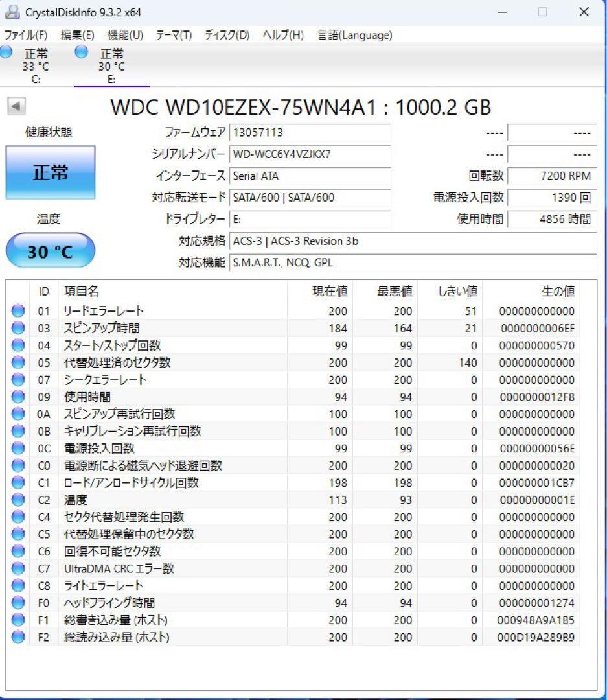Click the status circle beside UltraDMA CRC エラー数

point(18,568)
